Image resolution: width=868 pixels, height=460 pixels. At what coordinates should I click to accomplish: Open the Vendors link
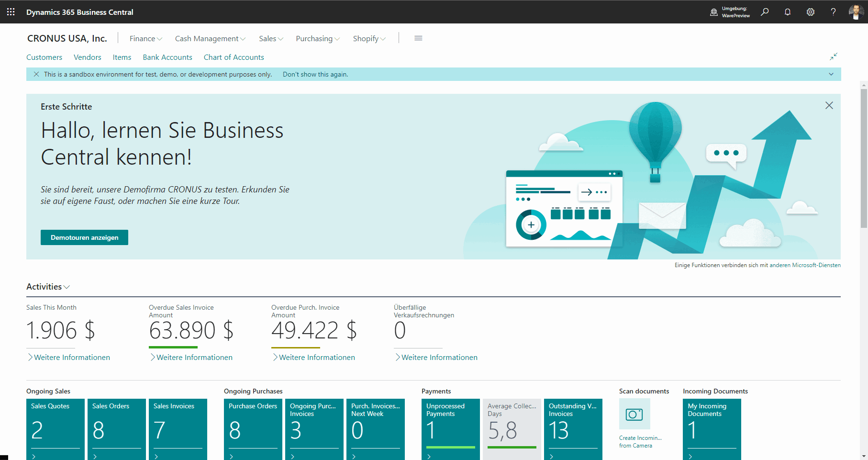[88, 57]
